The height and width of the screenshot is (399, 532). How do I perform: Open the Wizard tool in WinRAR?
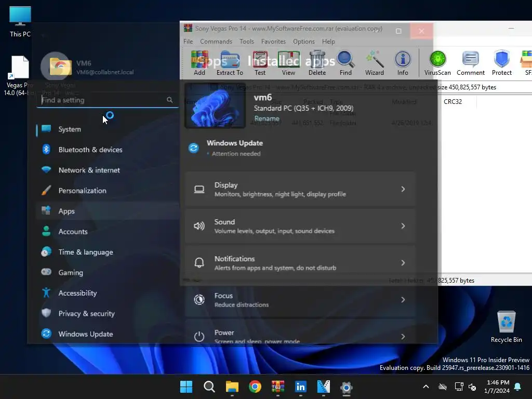pos(374,63)
